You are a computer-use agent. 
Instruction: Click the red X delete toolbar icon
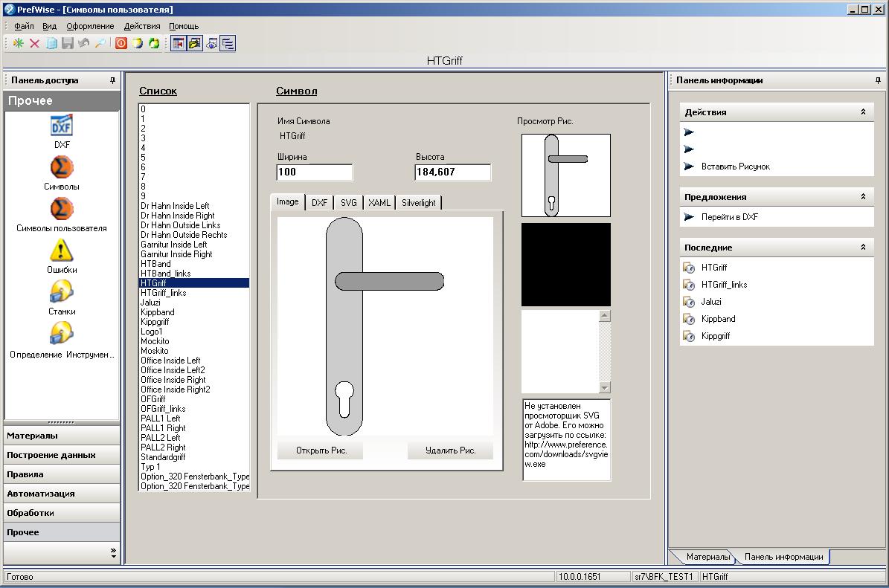34,43
